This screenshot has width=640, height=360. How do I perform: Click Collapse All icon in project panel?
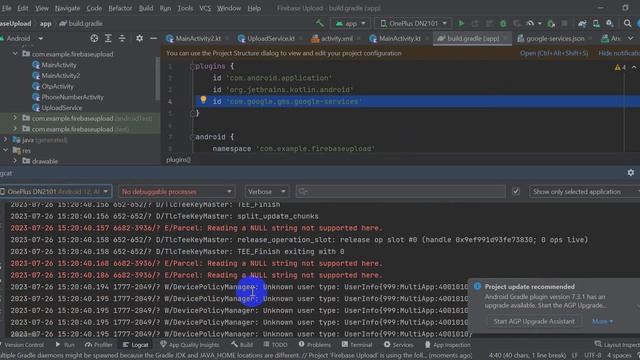(x=122, y=38)
